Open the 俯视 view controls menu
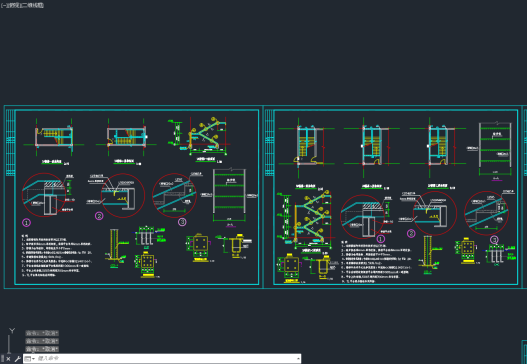The height and width of the screenshot is (364, 527). click(14, 5)
